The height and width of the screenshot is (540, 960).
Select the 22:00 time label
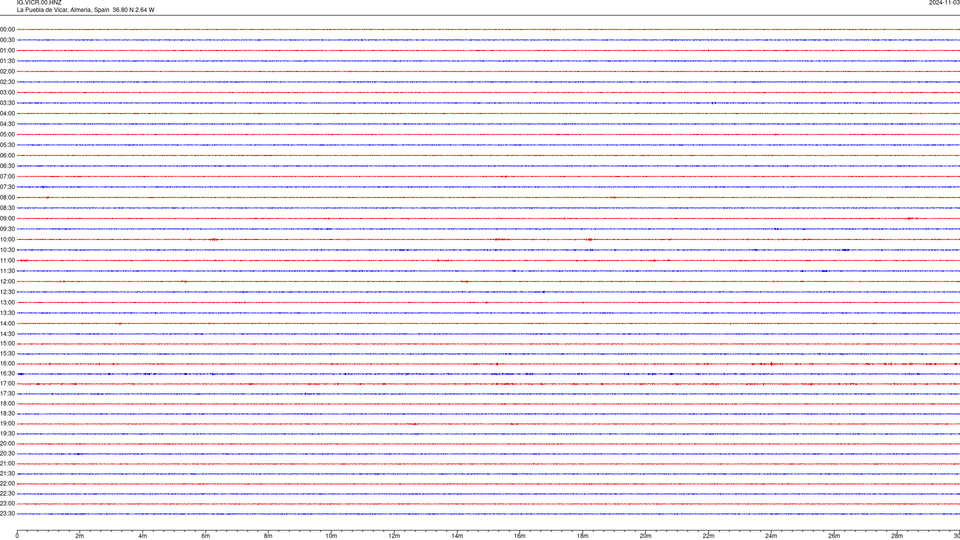click(x=7, y=484)
